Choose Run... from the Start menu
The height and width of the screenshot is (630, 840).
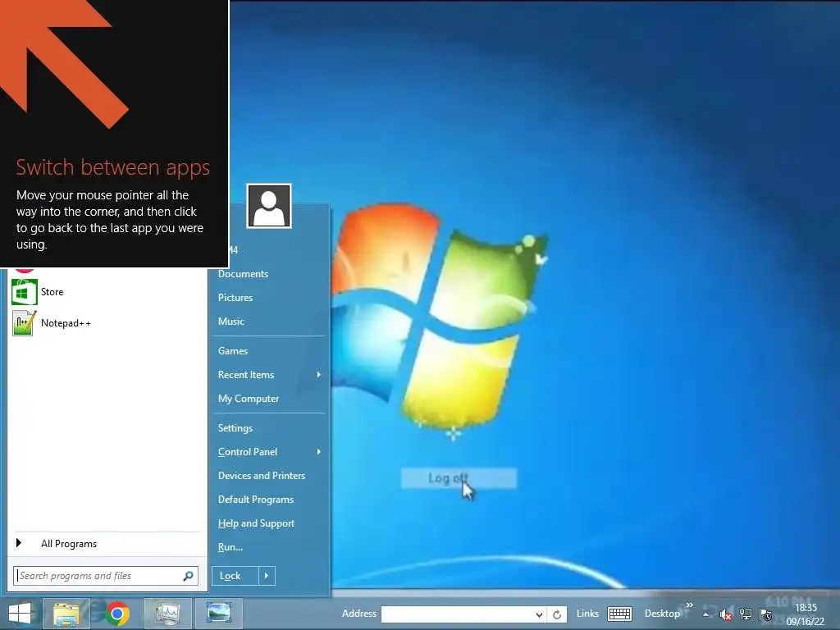pos(231,547)
